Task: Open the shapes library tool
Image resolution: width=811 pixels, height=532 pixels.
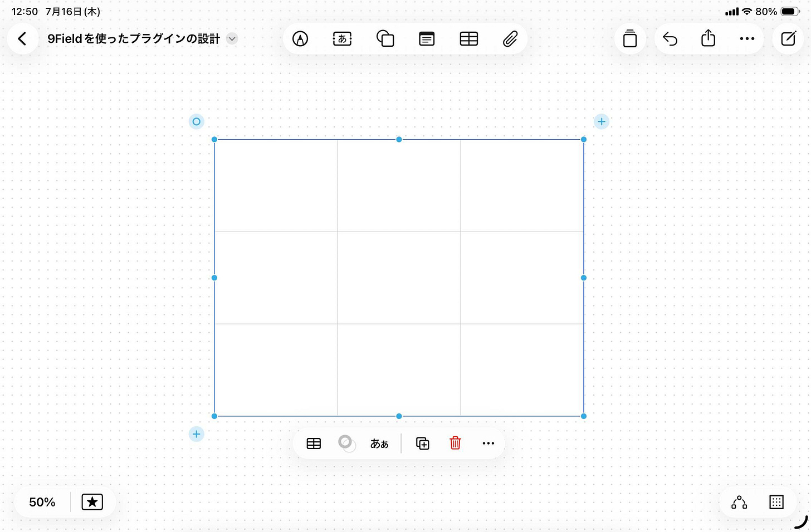Action: pyautogui.click(x=385, y=39)
